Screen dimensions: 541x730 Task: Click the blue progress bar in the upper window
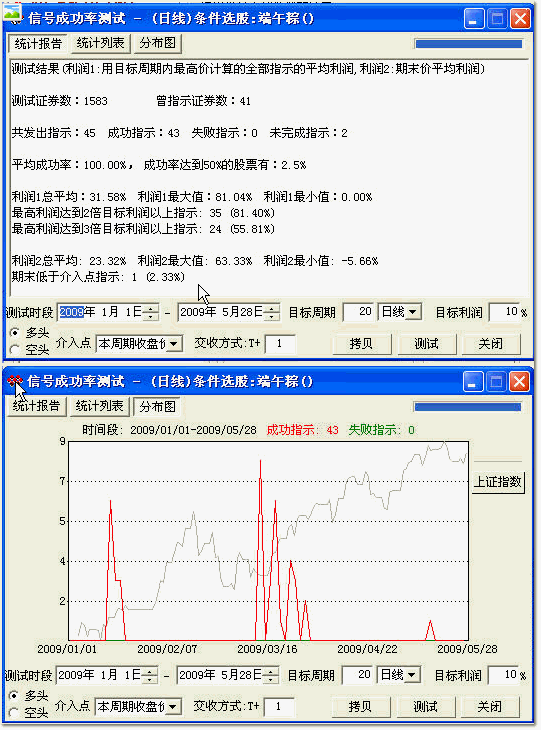click(x=468, y=44)
